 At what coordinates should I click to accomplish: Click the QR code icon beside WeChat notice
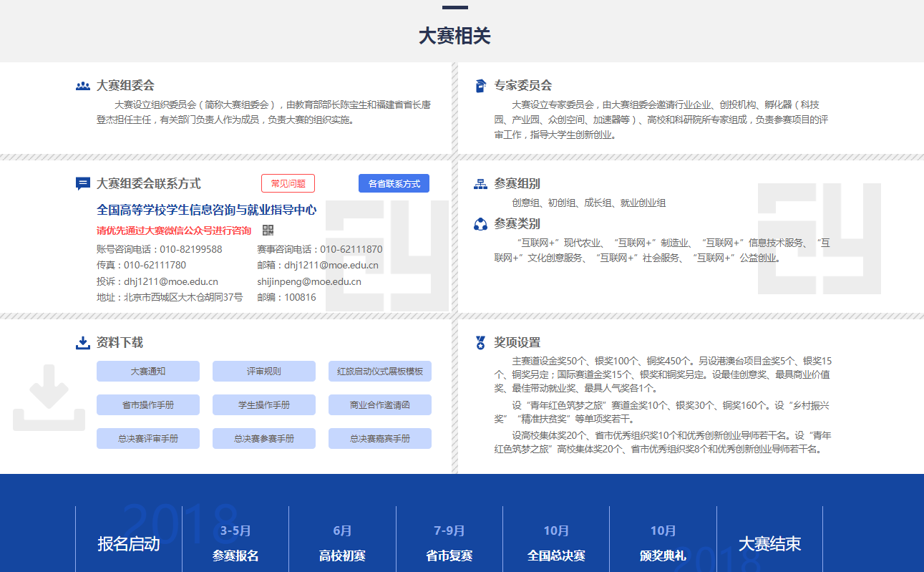[x=268, y=230]
